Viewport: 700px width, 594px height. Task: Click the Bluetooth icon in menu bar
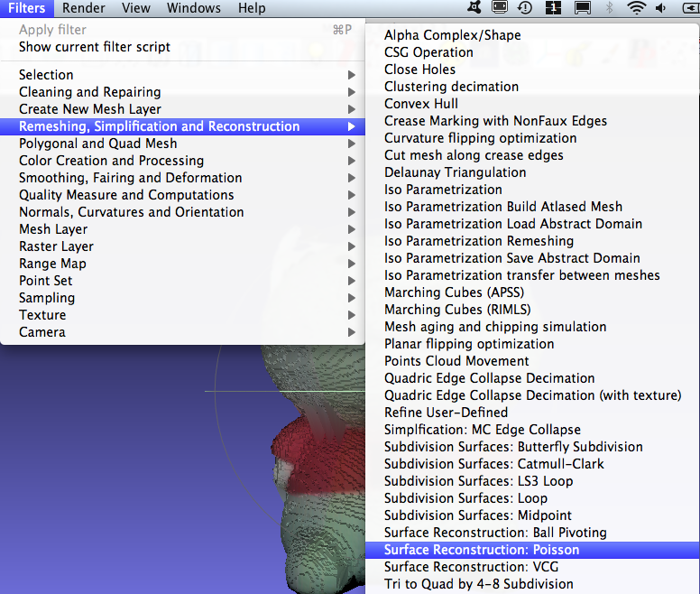pos(609,7)
